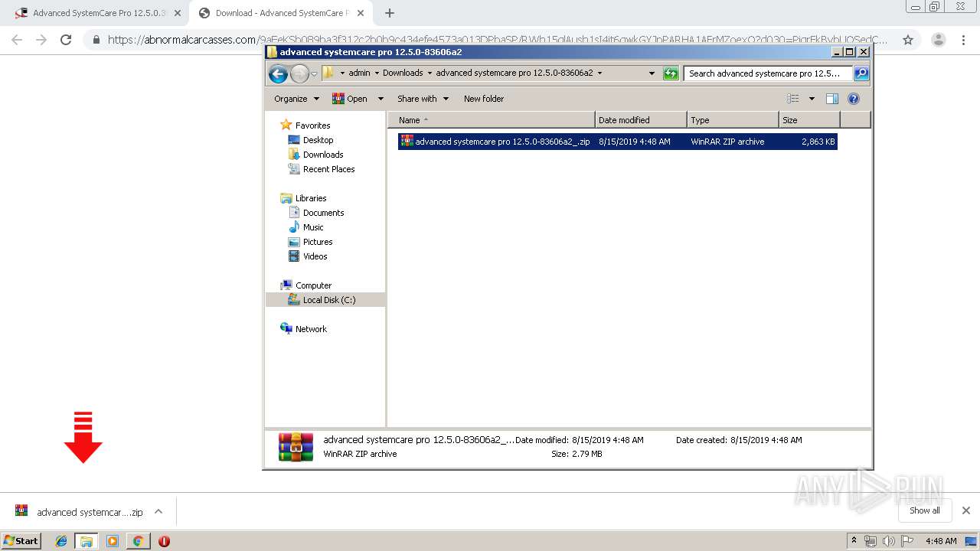The height and width of the screenshot is (551, 980).
Task: Expand the arrow after Downloads in the breadcrumb
Action: 429,73
